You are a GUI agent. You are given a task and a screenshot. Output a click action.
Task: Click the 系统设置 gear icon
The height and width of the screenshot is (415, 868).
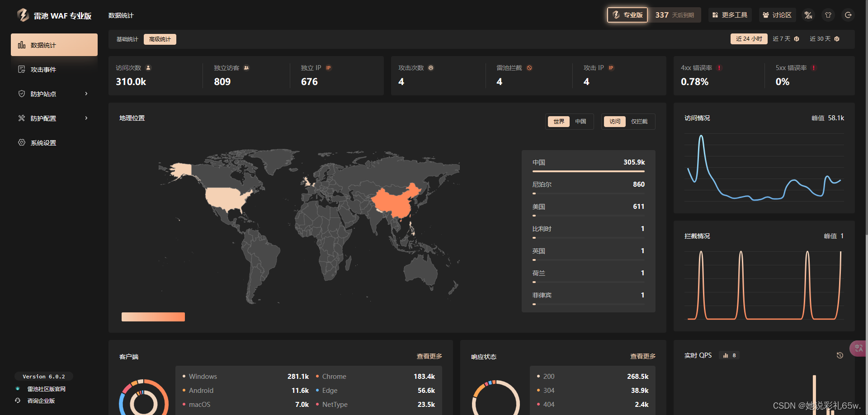tap(21, 142)
